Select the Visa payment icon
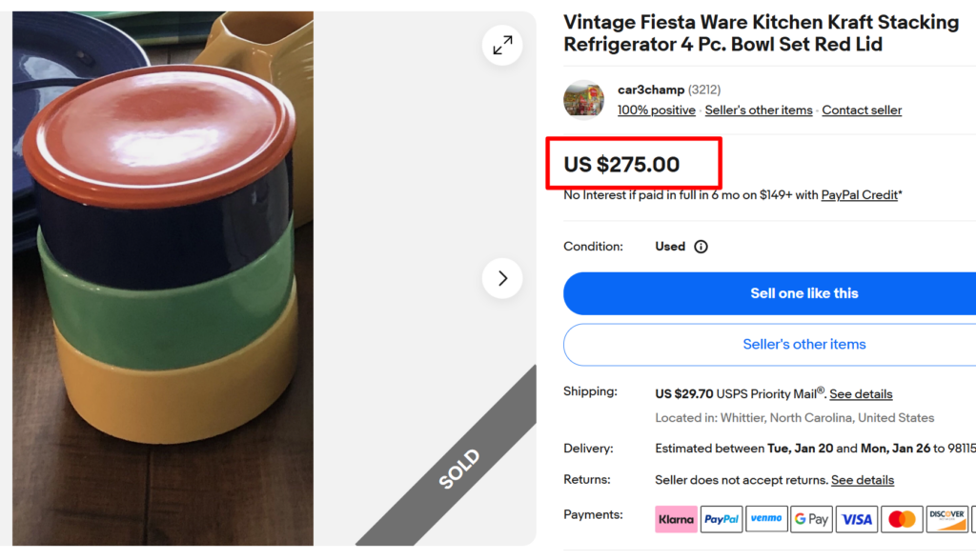 coord(856,518)
